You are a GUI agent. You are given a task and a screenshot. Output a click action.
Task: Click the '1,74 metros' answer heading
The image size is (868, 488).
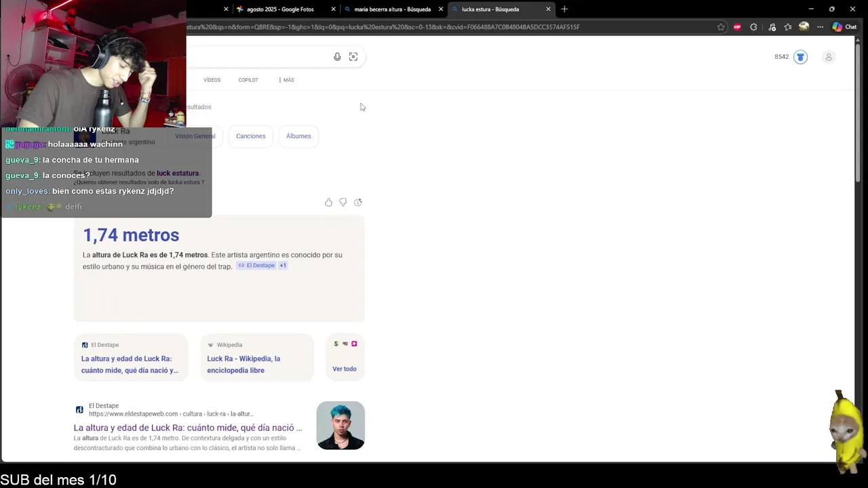click(x=131, y=235)
